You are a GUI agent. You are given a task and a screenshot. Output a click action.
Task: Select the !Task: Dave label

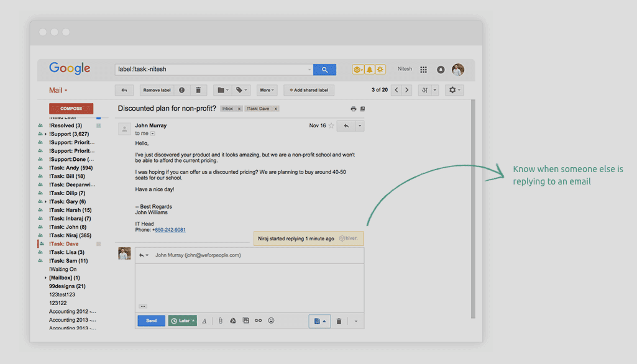pyautogui.click(x=64, y=244)
